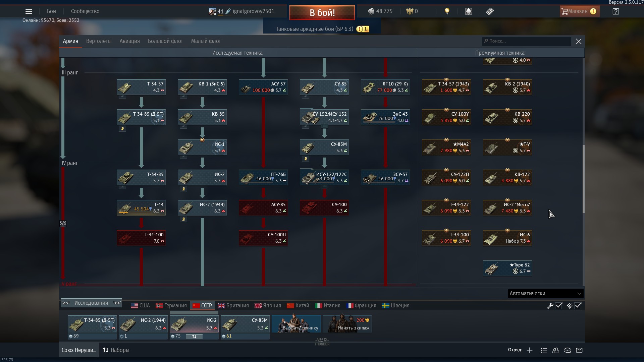Open the chat bubble icon
The height and width of the screenshot is (362, 644).
click(568, 350)
